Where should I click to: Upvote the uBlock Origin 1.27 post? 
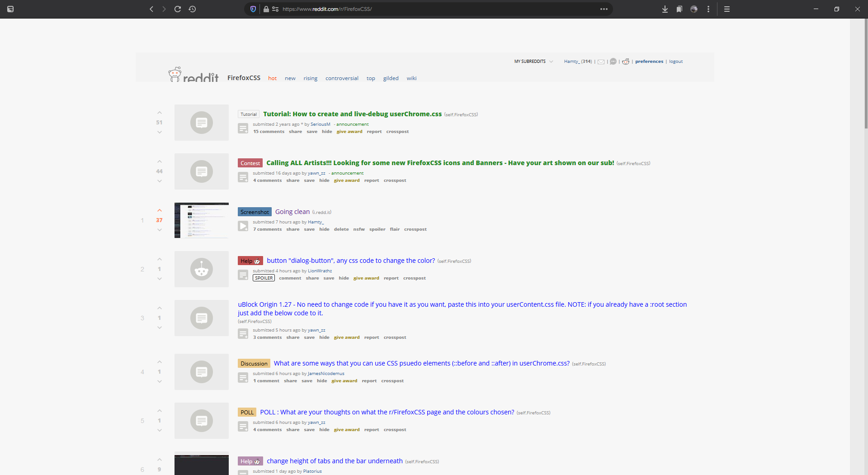pos(160,308)
